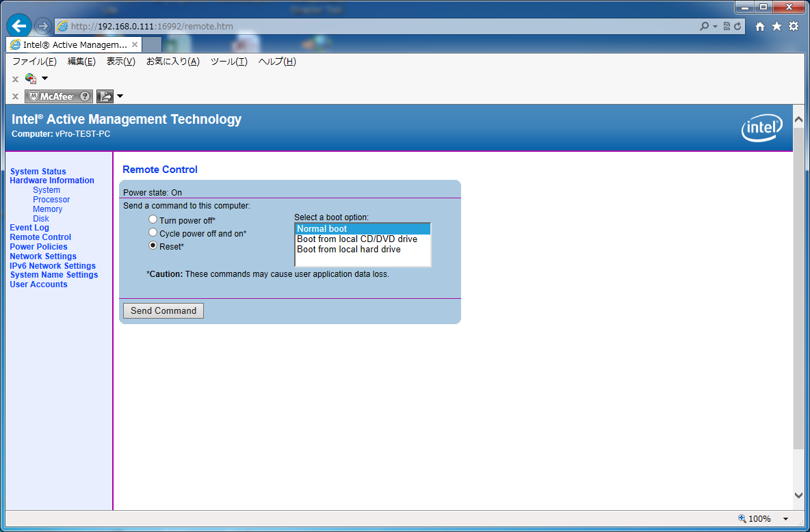The image size is (810, 532).
Task: Choose Boot from local hard drive
Action: (x=362, y=250)
